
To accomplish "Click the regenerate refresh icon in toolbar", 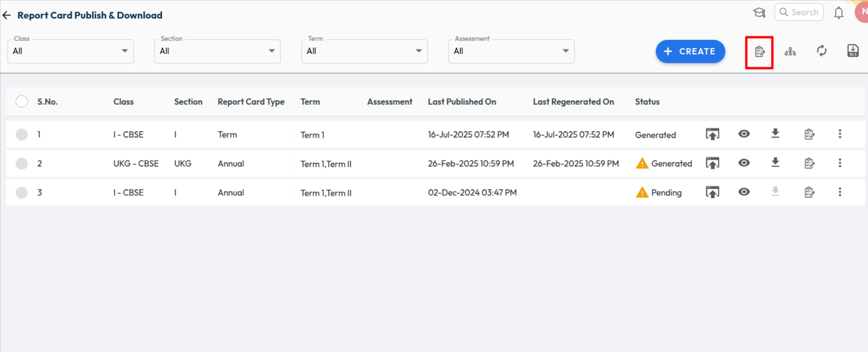I will [821, 51].
